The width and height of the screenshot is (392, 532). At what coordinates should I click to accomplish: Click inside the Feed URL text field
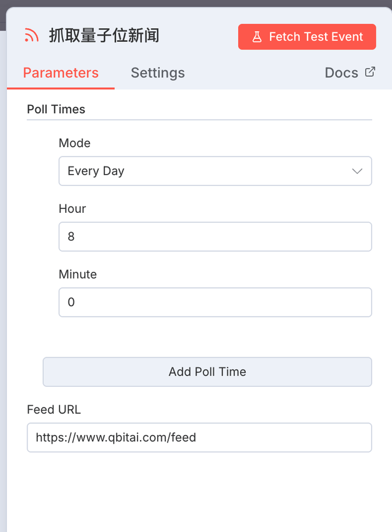199,437
